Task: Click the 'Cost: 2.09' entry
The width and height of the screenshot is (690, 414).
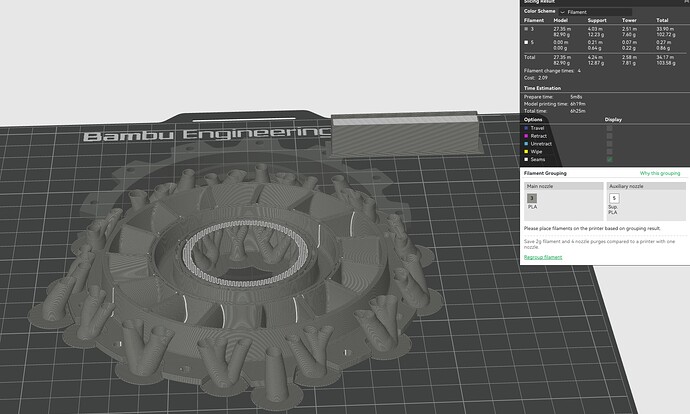Action: 536,78
